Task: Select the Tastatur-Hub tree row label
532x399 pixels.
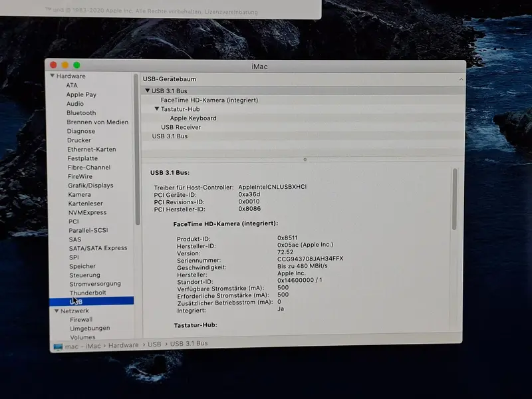Action: [x=180, y=109]
